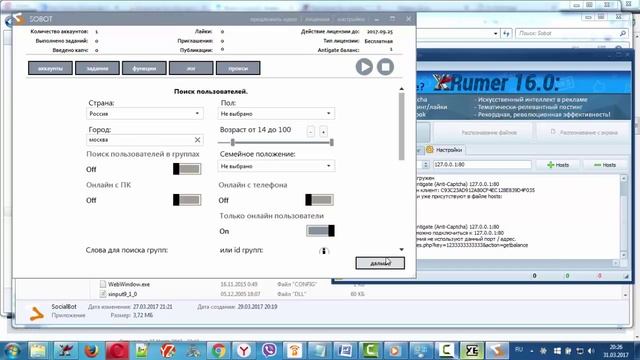The height and width of the screenshot is (360, 640).
Task: Toggle the Онлайн с ПК switch
Action: (x=187, y=200)
